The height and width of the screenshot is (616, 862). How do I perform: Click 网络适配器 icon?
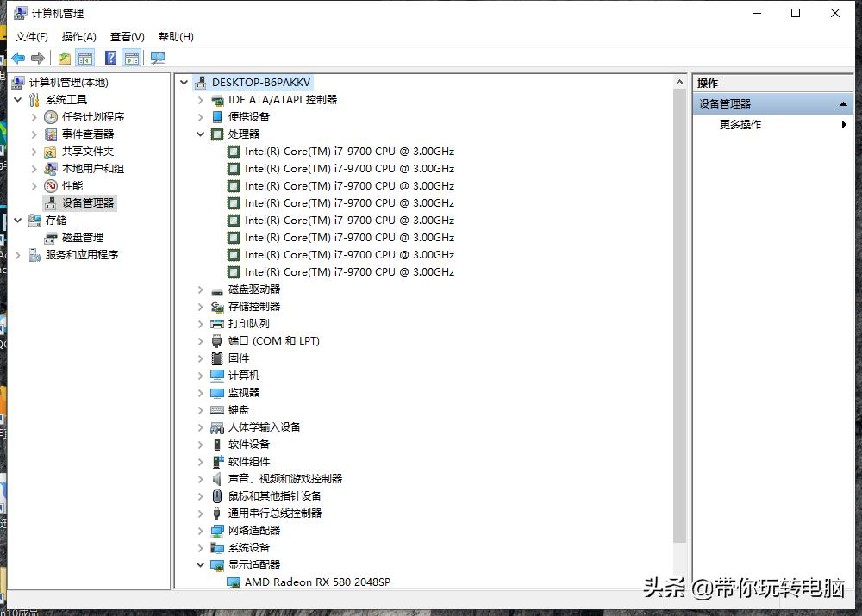coord(218,531)
